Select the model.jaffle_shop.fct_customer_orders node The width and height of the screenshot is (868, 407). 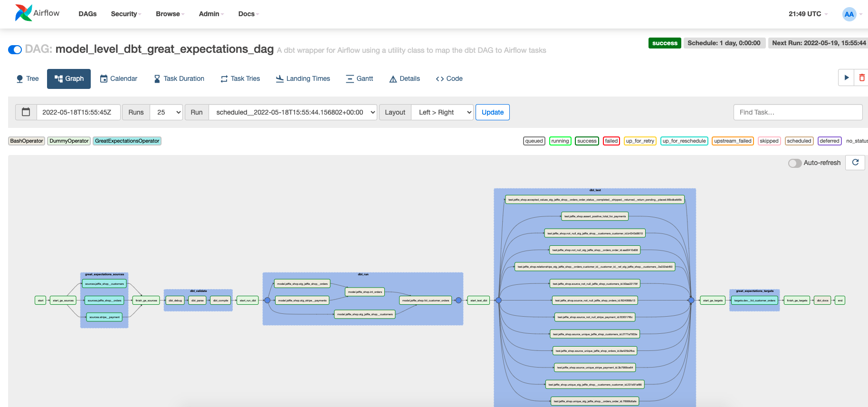[x=426, y=300]
